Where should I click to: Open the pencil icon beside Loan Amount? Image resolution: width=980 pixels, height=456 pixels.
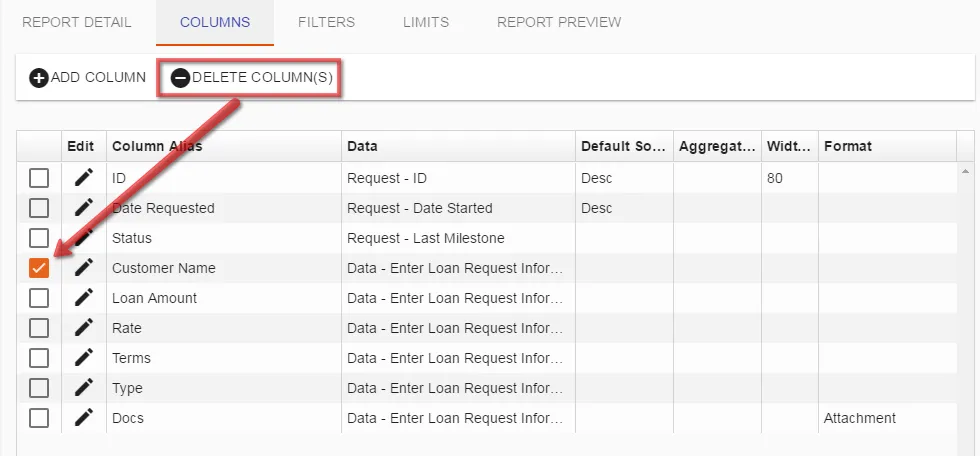(x=83, y=298)
